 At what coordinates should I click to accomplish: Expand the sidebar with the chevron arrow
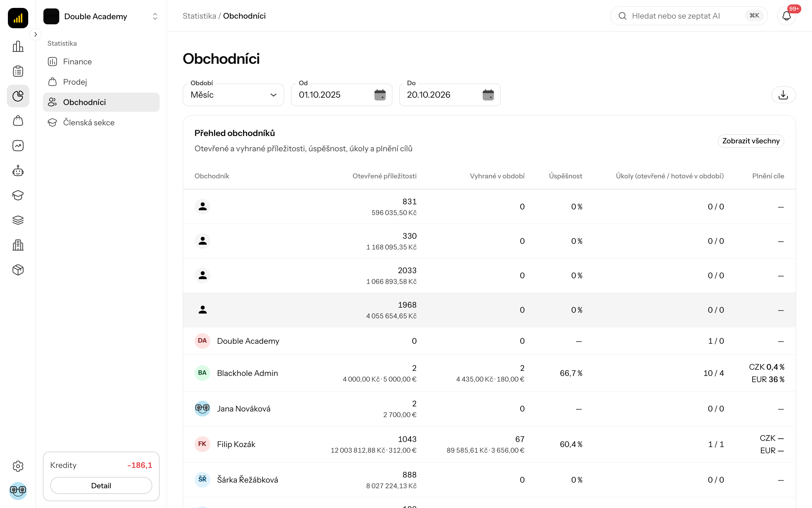click(x=36, y=34)
